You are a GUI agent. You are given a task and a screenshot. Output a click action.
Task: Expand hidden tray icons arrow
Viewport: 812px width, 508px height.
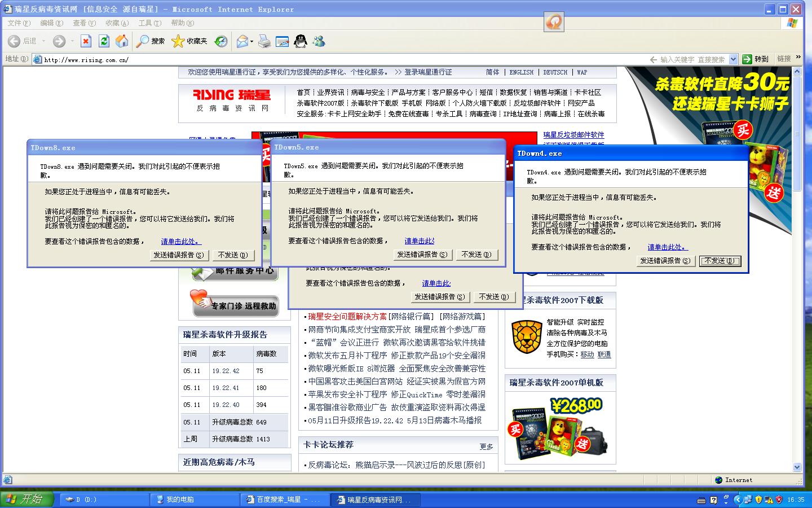pos(738,500)
